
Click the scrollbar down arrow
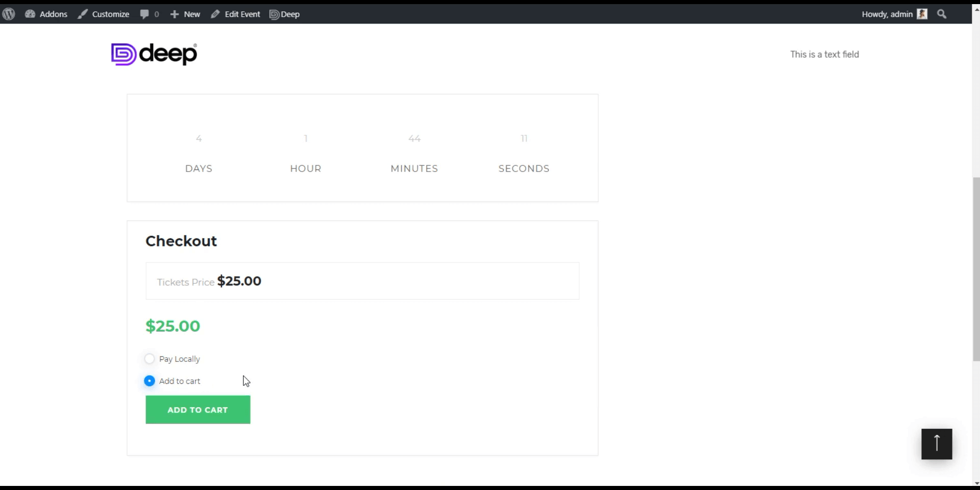[976, 483]
